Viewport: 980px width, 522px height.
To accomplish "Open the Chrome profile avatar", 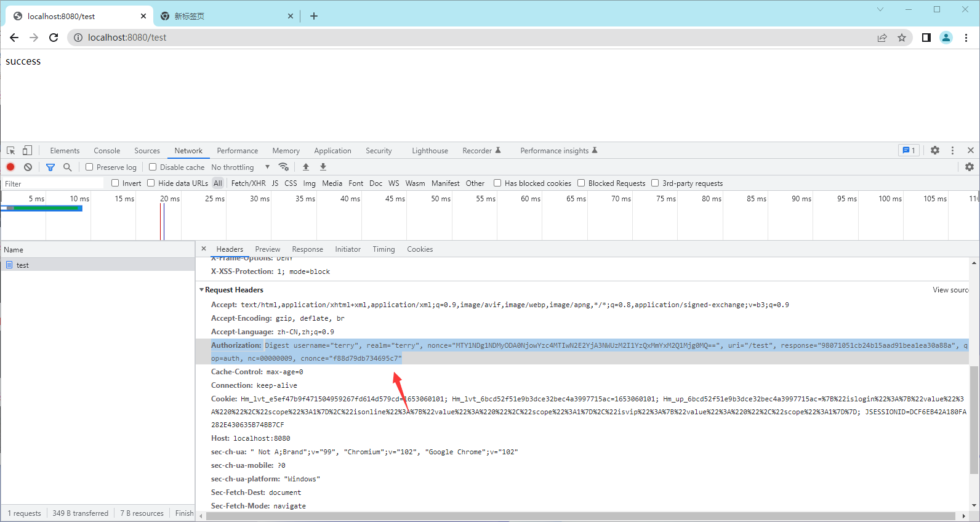I will [946, 38].
